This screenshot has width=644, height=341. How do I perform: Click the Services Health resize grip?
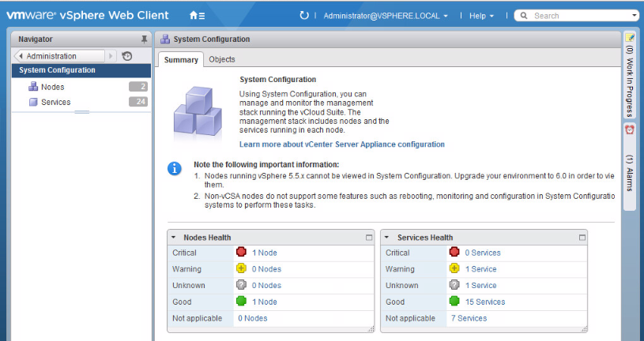[x=584, y=329]
